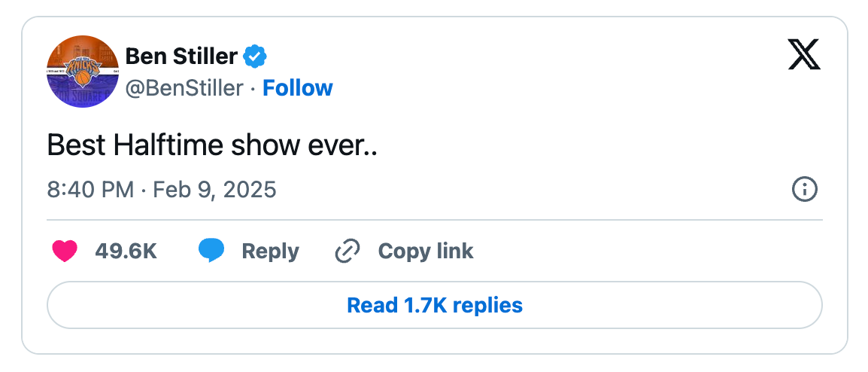Click the chain link icon
This screenshot has width=868, height=372.
tap(348, 251)
